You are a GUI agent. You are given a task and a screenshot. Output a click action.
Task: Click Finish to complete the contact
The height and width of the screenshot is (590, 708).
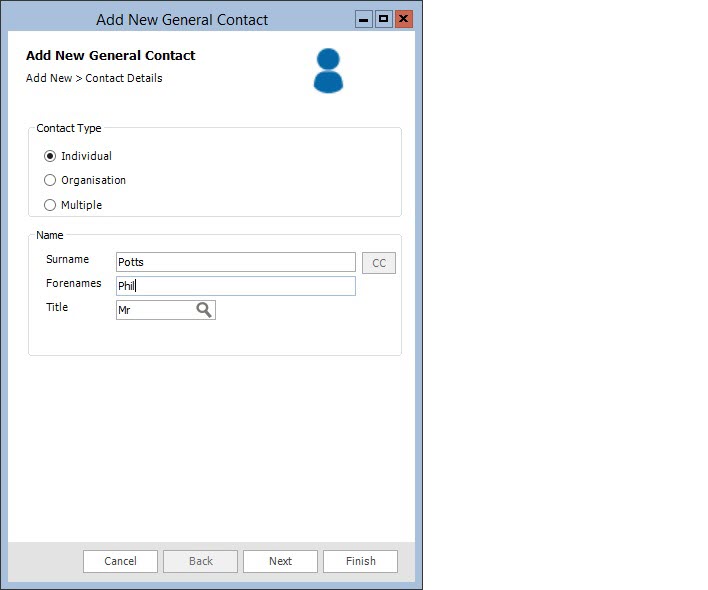360,561
